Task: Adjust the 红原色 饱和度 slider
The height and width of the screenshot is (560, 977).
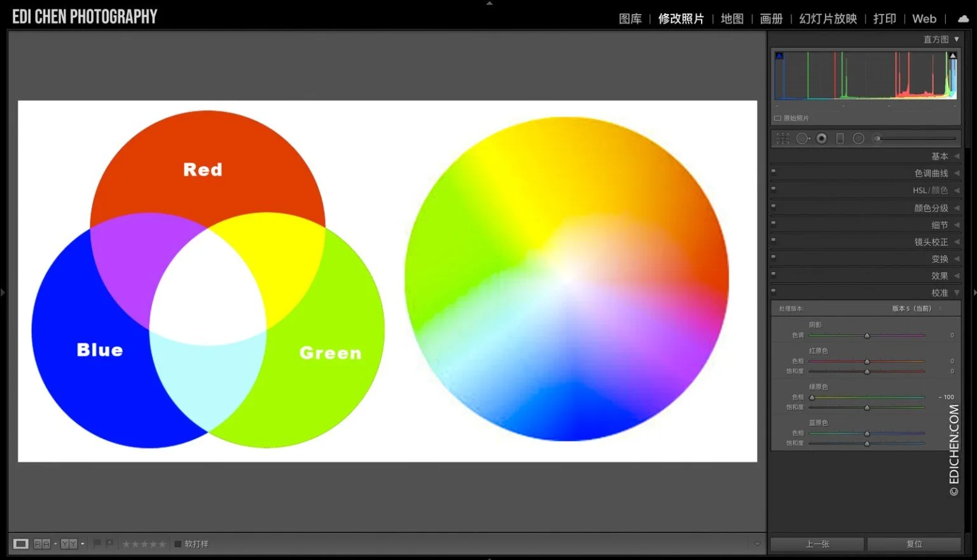Action: point(867,371)
